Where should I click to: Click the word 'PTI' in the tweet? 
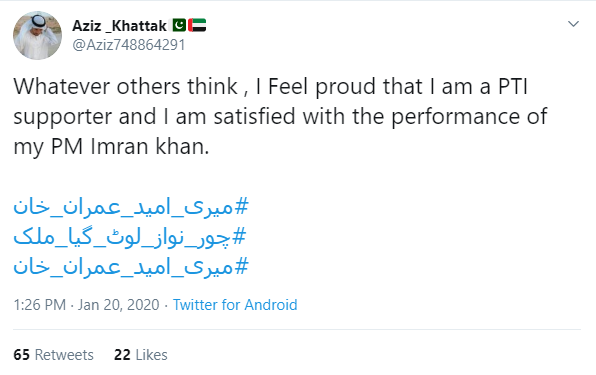[513, 87]
